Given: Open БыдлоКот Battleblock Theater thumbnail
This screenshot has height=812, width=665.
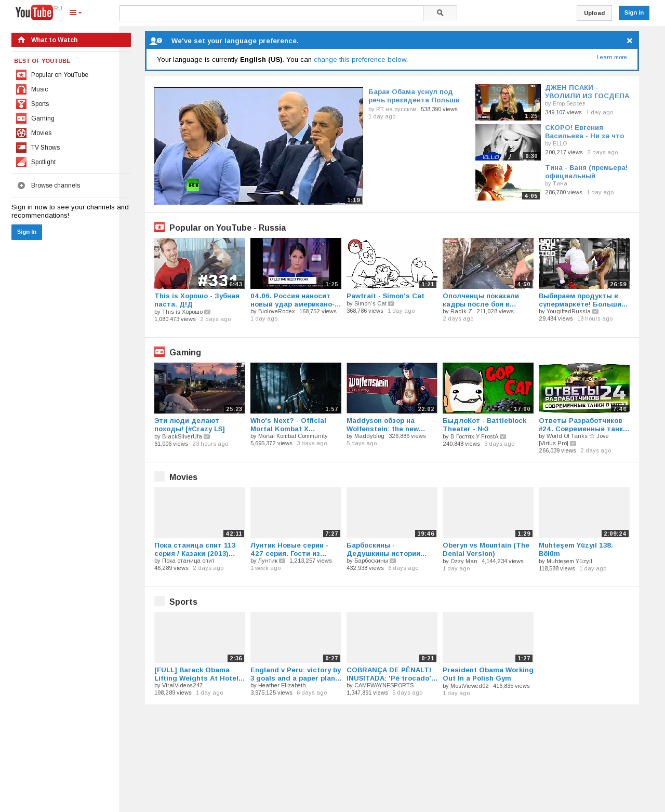Looking at the screenshot, I should point(488,388).
